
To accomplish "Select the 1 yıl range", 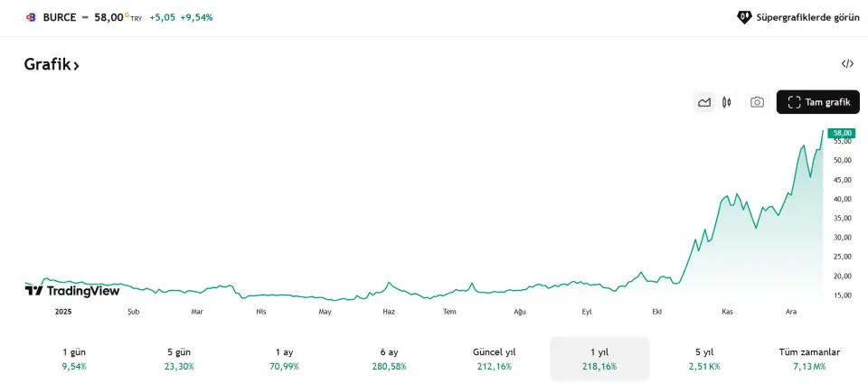I will 599,359.
